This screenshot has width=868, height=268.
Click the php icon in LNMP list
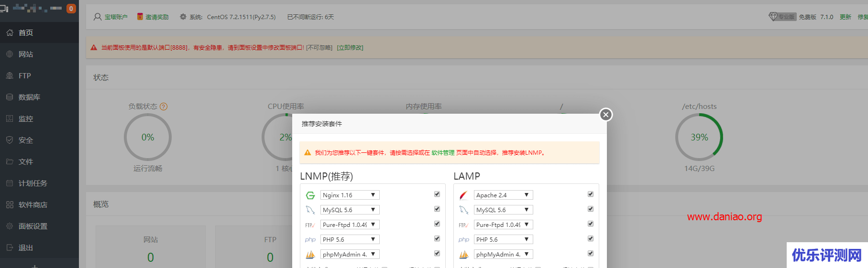click(310, 240)
